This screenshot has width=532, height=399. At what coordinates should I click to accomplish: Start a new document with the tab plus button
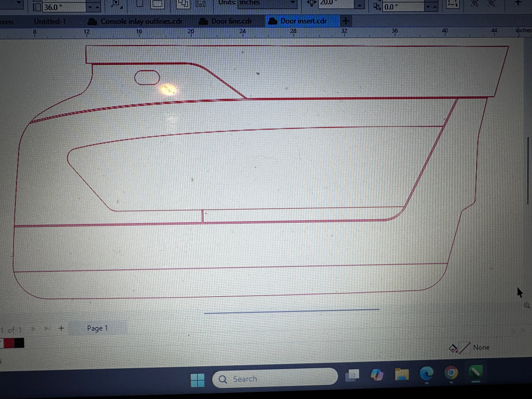coord(346,21)
